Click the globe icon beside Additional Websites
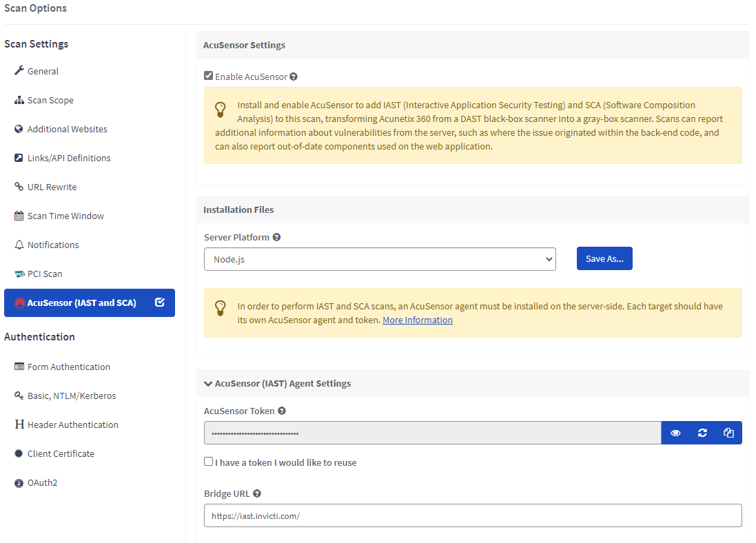The height and width of the screenshot is (543, 756). (x=19, y=129)
